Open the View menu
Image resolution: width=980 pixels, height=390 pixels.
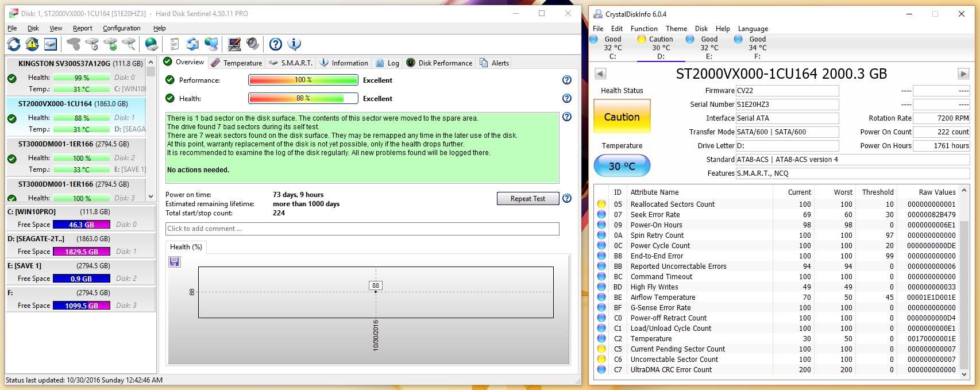[x=56, y=28]
